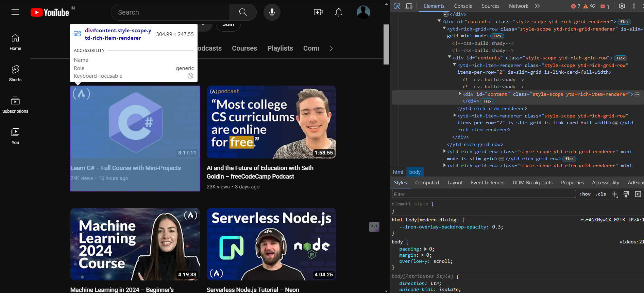
Task: Show more DevTools tabs via double chevron
Action: click(x=537, y=6)
